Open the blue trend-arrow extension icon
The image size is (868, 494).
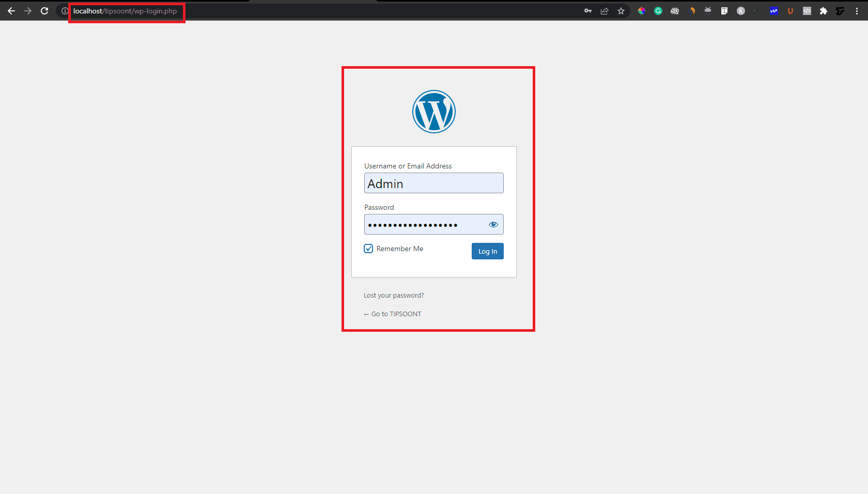click(773, 11)
